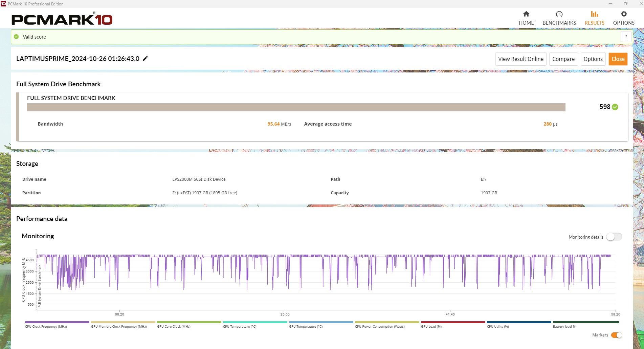Click the Average access time label
Image resolution: width=644 pixels, height=349 pixels.
tap(328, 124)
